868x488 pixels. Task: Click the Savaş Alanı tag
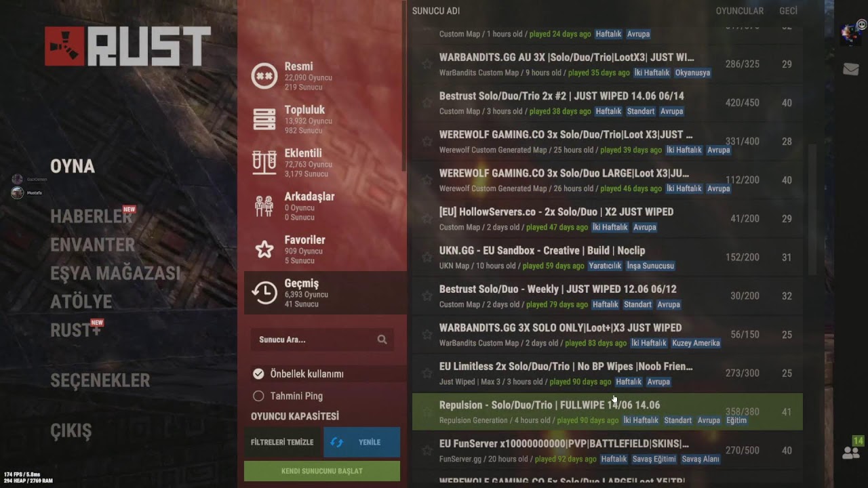(701, 459)
